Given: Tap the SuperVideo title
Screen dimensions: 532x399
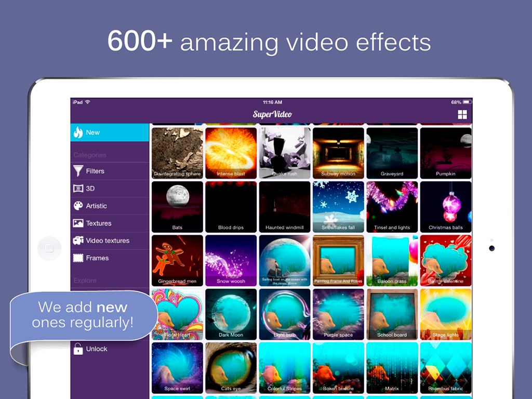Looking at the screenshot, I should click(272, 114).
